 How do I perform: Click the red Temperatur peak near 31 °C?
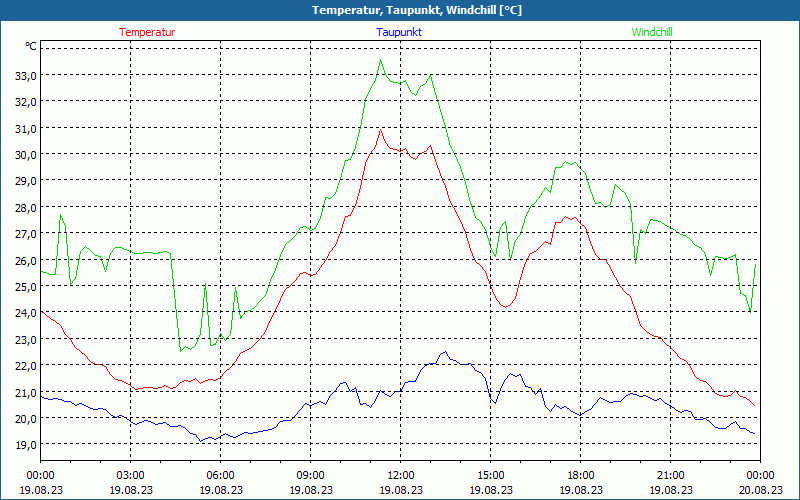point(380,130)
